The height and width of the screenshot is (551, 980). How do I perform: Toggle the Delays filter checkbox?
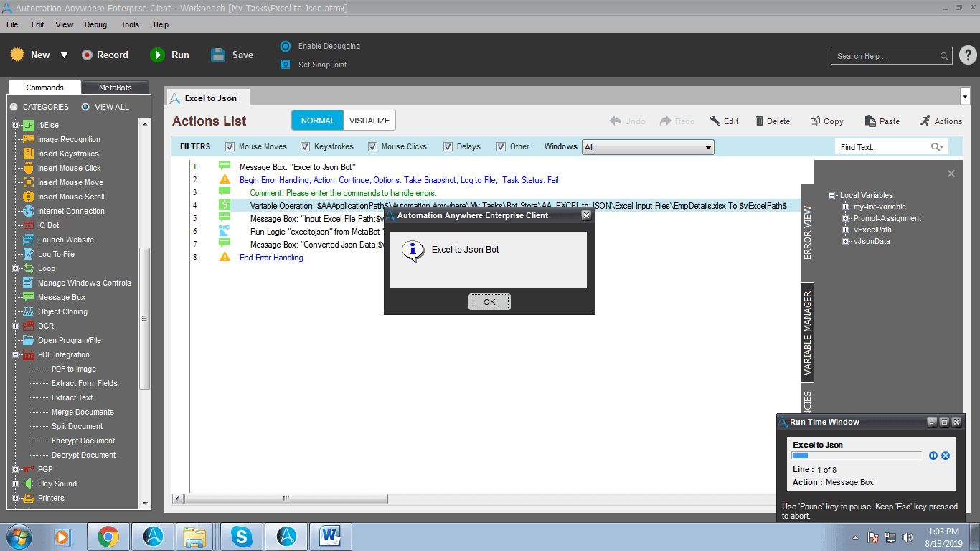[448, 147]
